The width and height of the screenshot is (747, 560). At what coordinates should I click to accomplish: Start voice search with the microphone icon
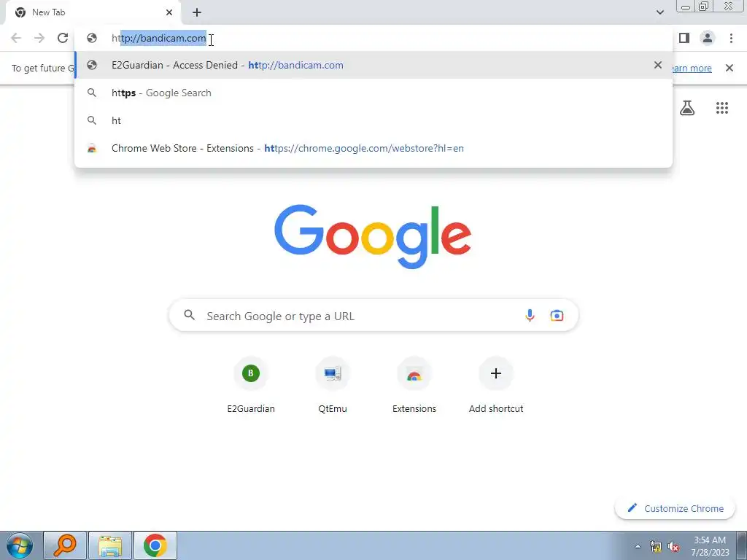530,316
